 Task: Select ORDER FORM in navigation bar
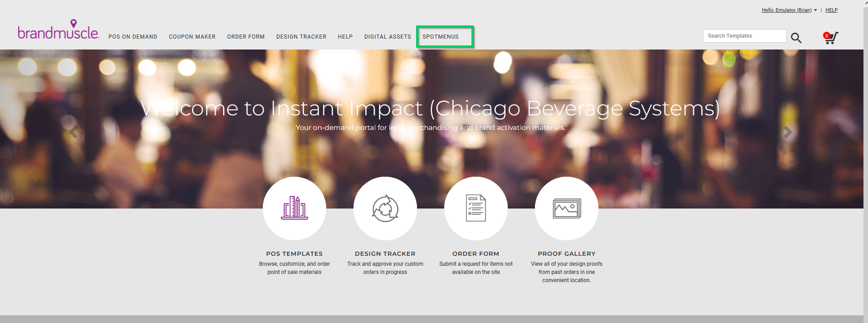pos(246,37)
